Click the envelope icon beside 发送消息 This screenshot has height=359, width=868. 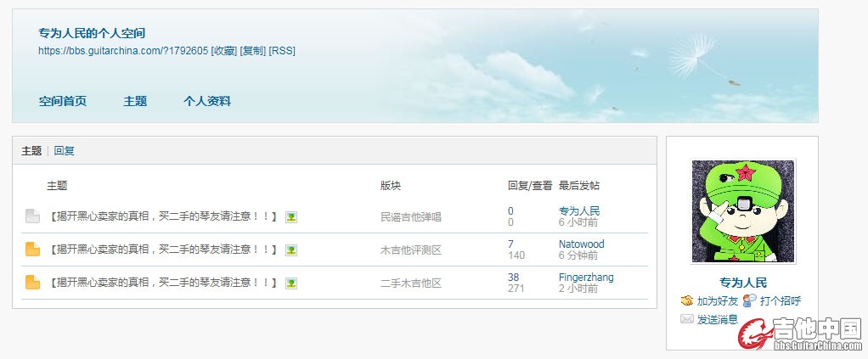pyautogui.click(x=687, y=319)
